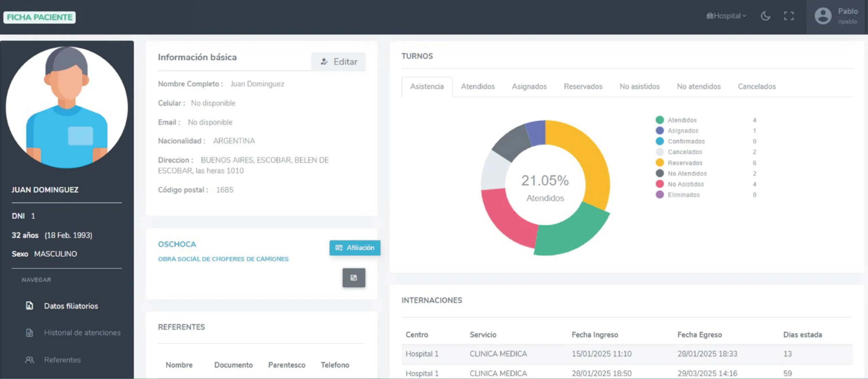Show the Cancelados tab
This screenshot has height=379, width=868.
(756, 87)
